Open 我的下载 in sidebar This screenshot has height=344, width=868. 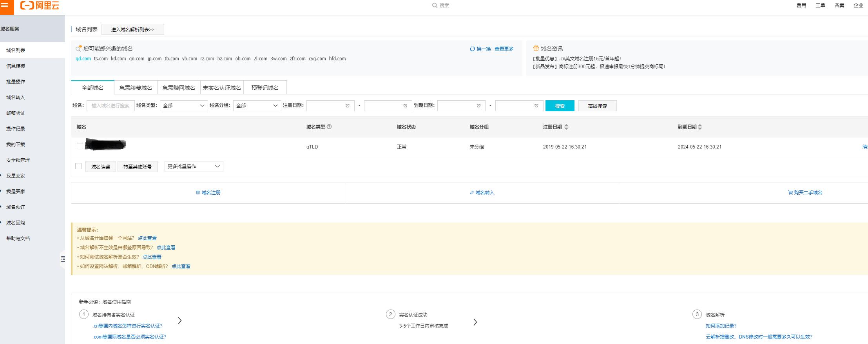(16, 145)
